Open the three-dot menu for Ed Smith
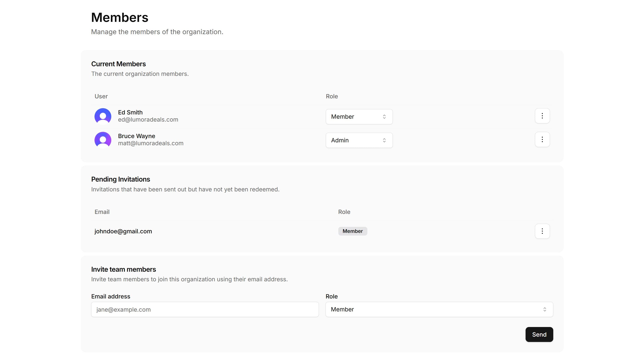 542,116
